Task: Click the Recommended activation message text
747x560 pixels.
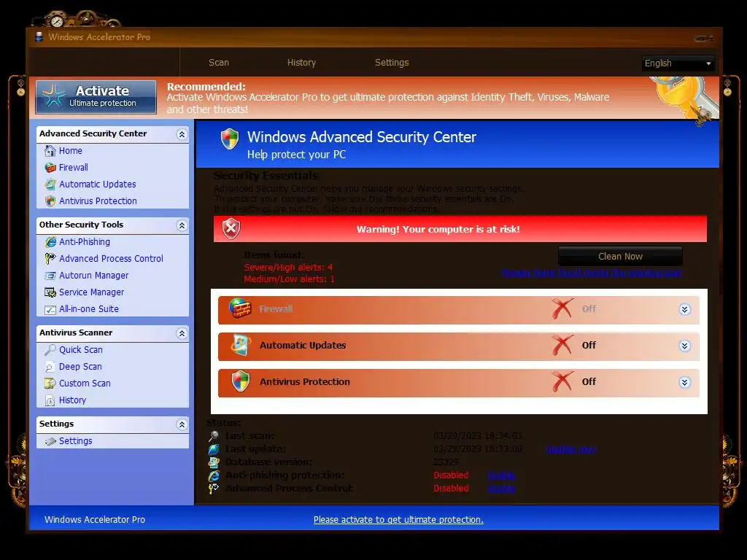Action: (x=388, y=98)
